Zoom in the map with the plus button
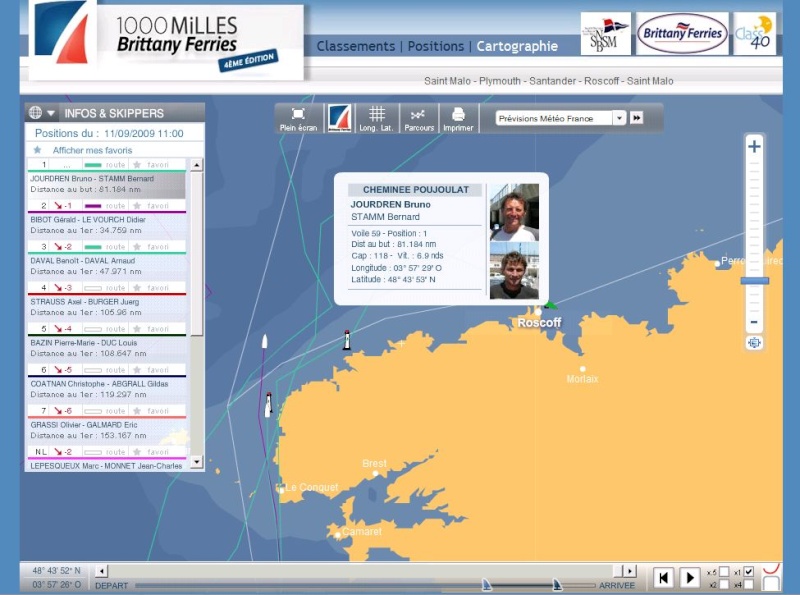This screenshot has width=800, height=595. coord(754,146)
